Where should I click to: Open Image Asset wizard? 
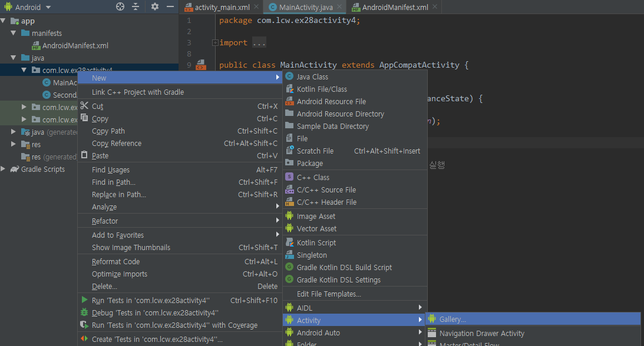pyautogui.click(x=355, y=216)
